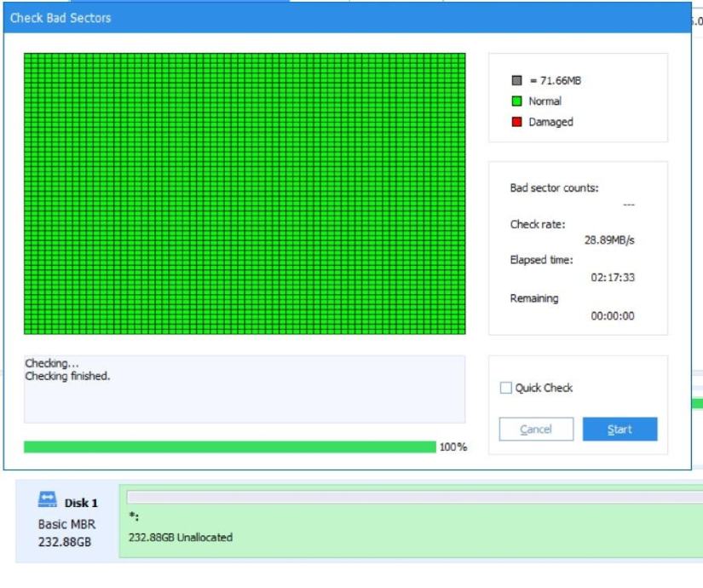The image size is (703, 588).
Task: Click the '= 71.66MB' legend text
Action: [x=555, y=80]
